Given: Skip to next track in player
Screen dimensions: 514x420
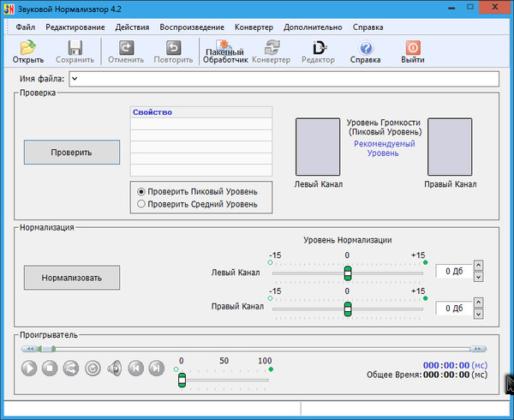Looking at the screenshot, I should tap(156, 368).
